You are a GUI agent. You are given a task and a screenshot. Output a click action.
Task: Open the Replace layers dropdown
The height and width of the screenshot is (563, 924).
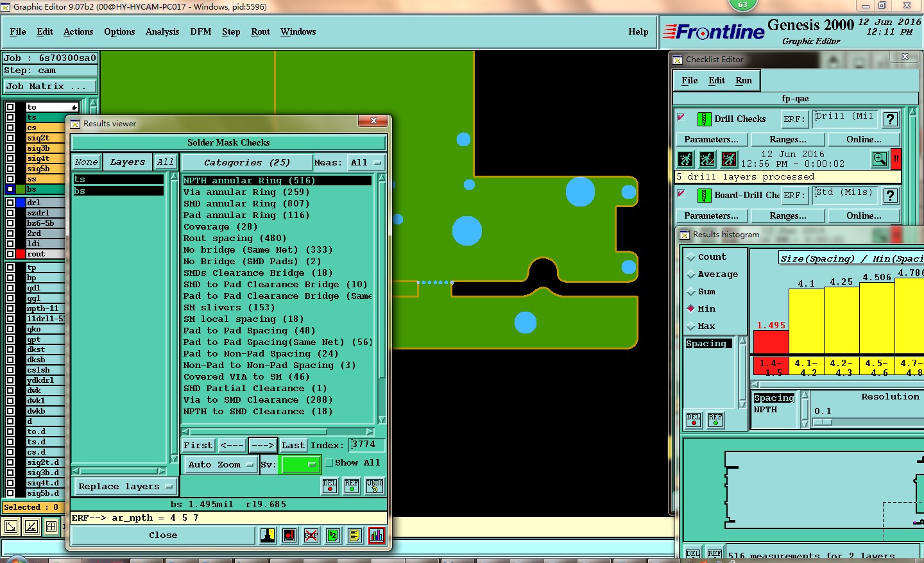pyautogui.click(x=124, y=487)
